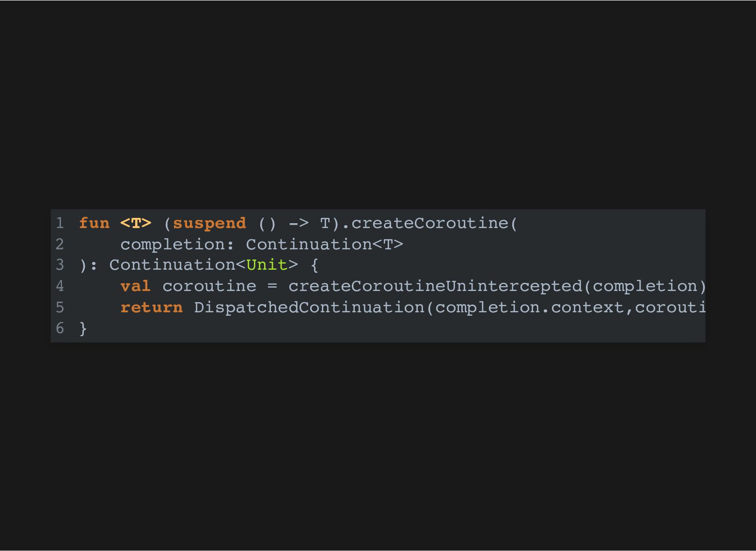Click line number 2 in the gutter

click(60, 245)
